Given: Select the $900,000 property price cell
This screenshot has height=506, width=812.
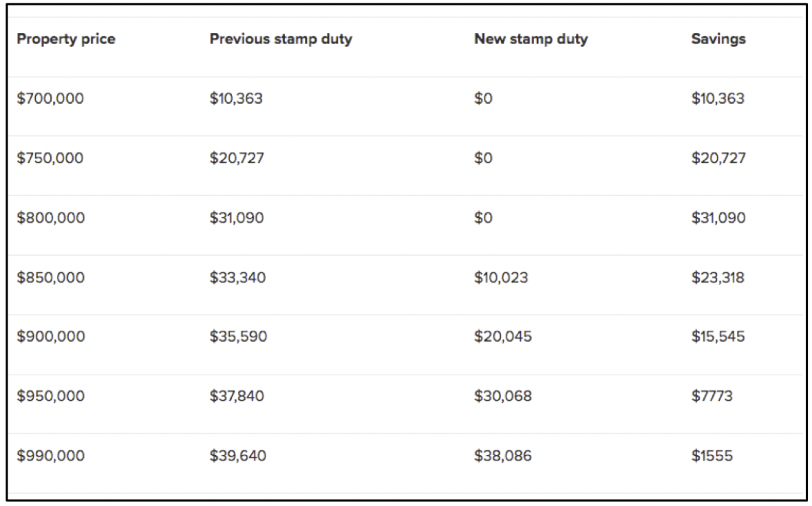Looking at the screenshot, I should 51,337.
